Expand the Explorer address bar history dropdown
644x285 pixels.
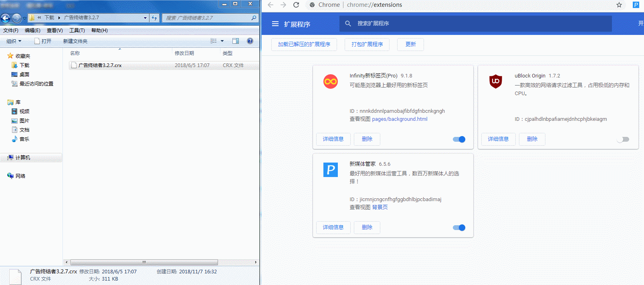pos(145,18)
